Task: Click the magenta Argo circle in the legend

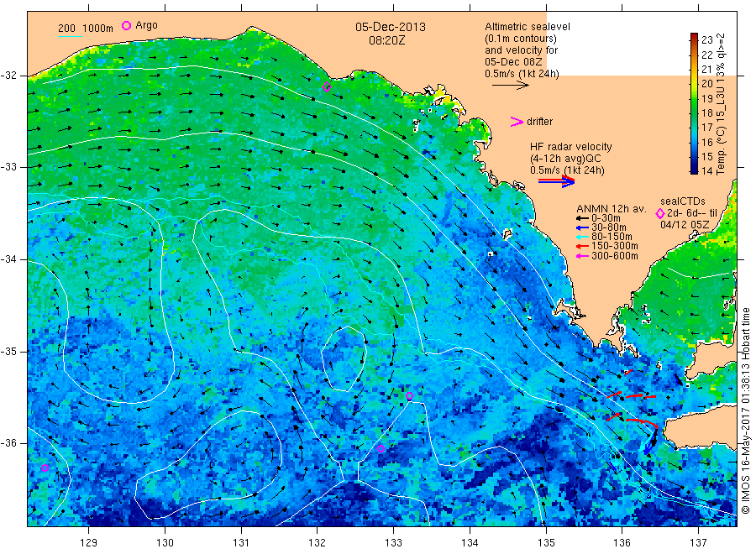Action: pyautogui.click(x=126, y=25)
